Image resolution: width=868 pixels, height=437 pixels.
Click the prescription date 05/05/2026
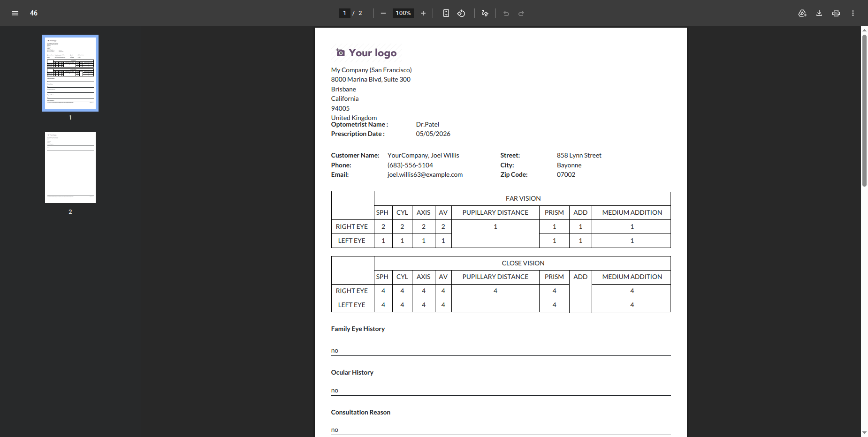[433, 134]
